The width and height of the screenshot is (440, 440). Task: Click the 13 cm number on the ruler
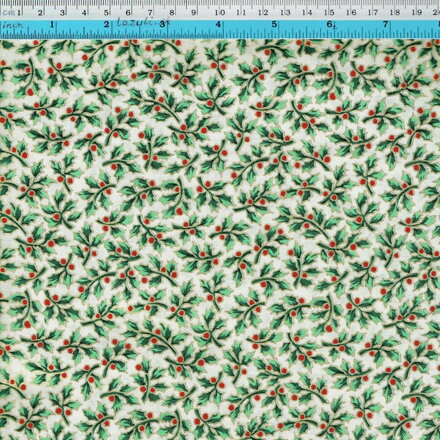(x=285, y=13)
